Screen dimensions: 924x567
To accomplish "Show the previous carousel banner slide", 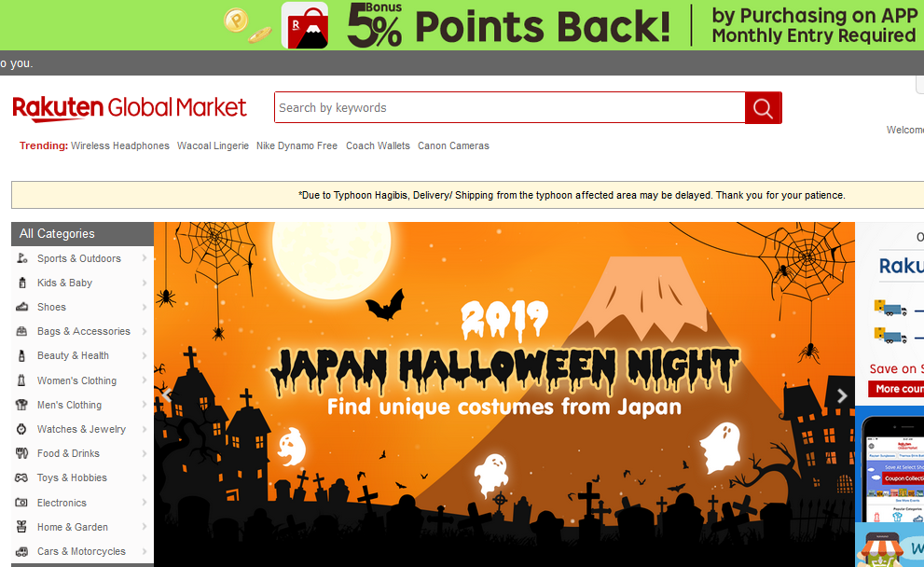I will click(167, 395).
